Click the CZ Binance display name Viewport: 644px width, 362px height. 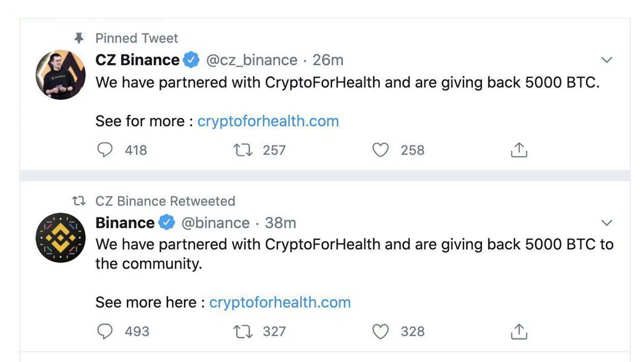(x=137, y=60)
